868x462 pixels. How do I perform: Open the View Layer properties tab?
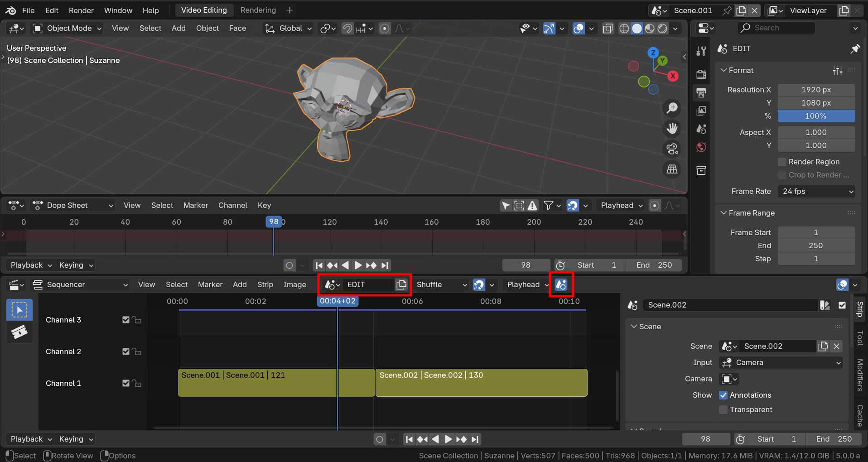click(x=701, y=111)
